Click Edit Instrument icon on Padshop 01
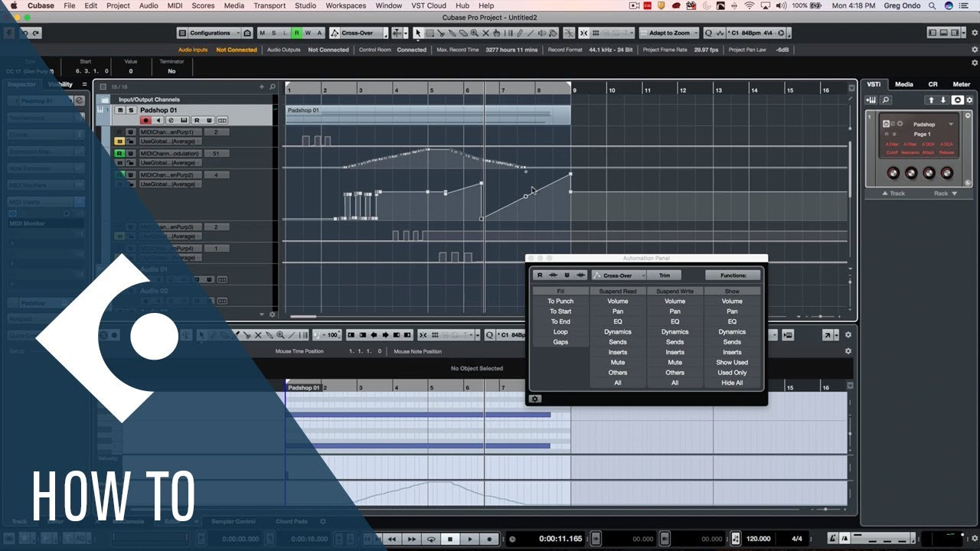 [x=184, y=120]
